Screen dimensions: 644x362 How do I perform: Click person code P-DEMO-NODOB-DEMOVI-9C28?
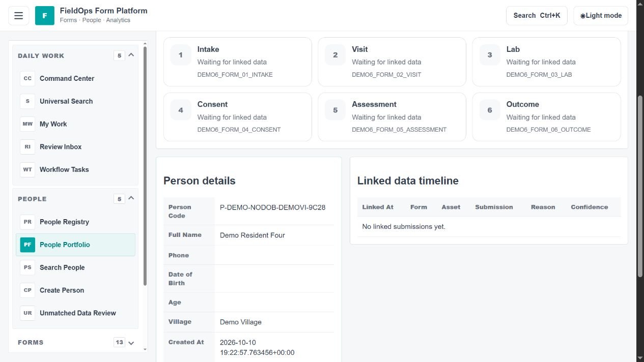272,207
